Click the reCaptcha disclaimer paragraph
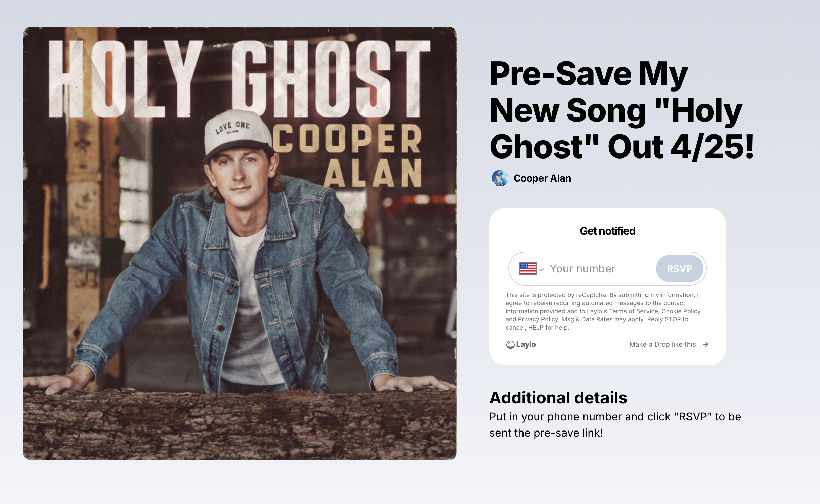Viewport: 820px width, 504px height. pos(603,311)
